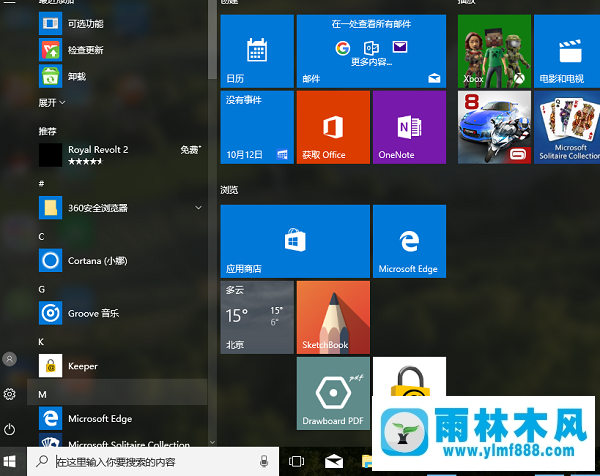600x476 pixels.
Task: Open the 应用商店 store tile
Action: coord(295,241)
